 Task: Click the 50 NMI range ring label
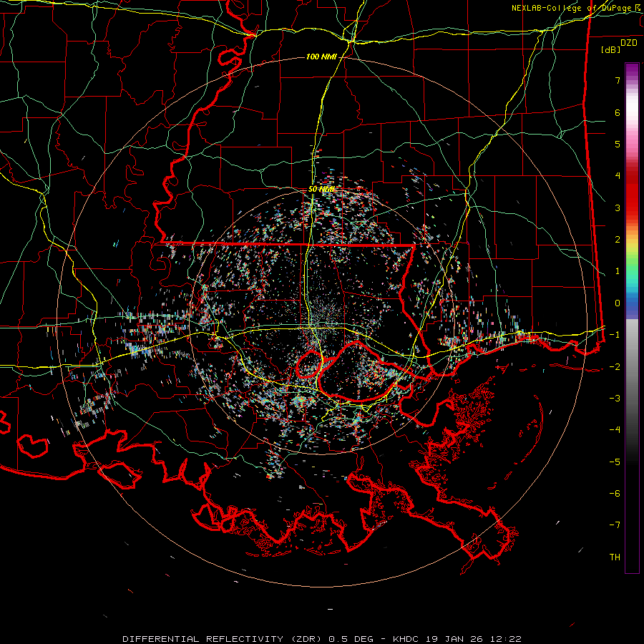321,190
